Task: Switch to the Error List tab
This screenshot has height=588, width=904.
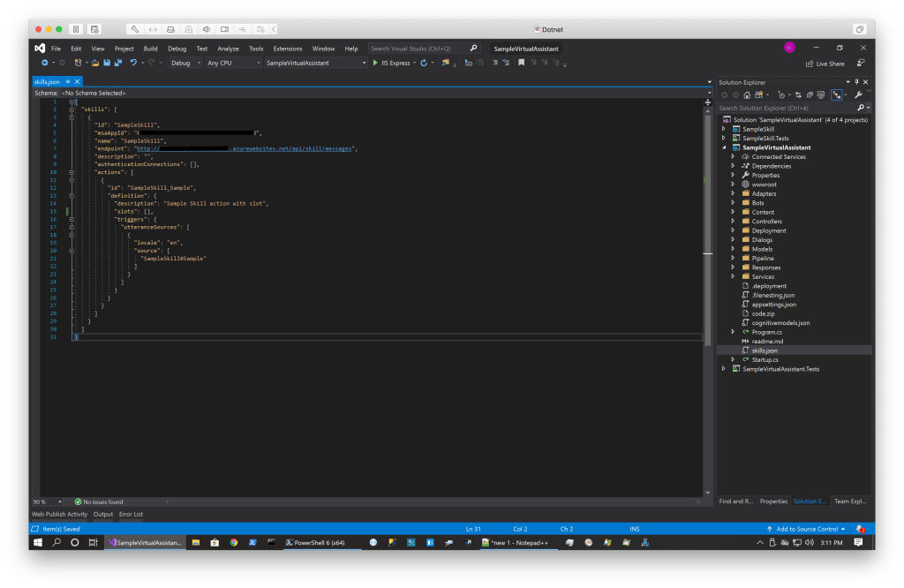Action: point(131,514)
